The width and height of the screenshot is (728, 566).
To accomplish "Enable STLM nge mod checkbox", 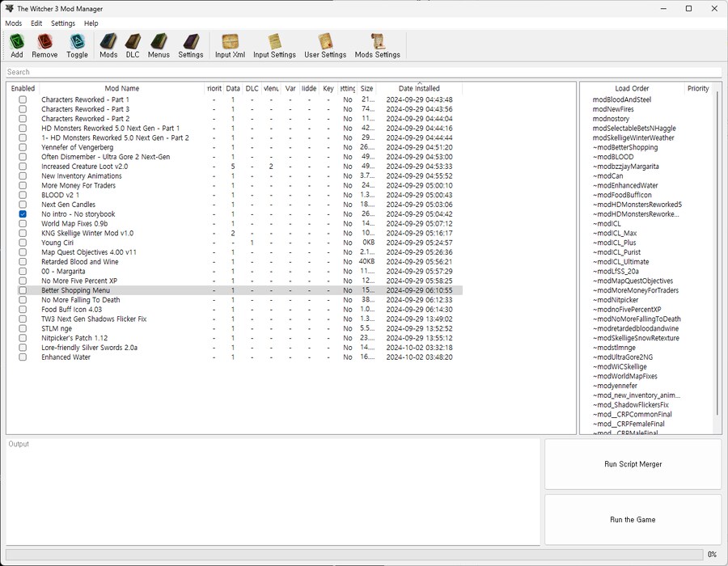I will [x=23, y=328].
